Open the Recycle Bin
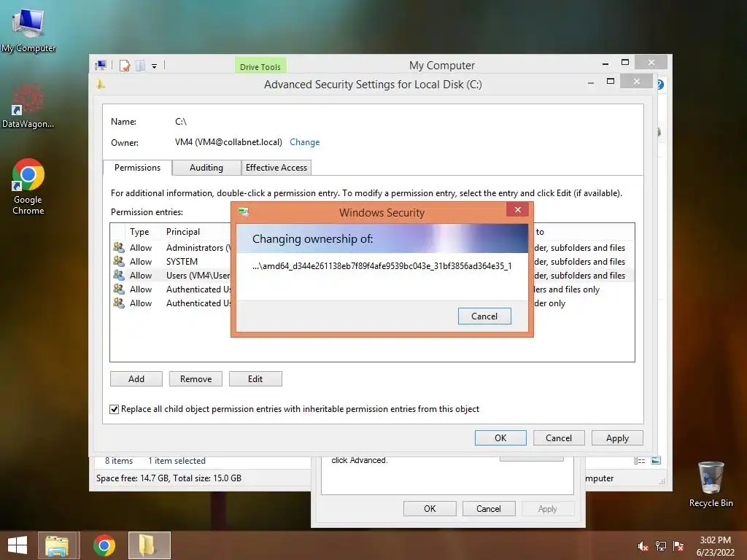Image resolution: width=747 pixels, height=560 pixels. point(711,484)
